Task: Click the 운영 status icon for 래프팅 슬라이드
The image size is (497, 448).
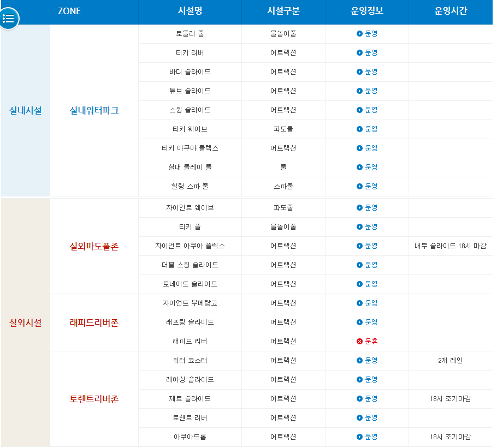Action: click(359, 322)
